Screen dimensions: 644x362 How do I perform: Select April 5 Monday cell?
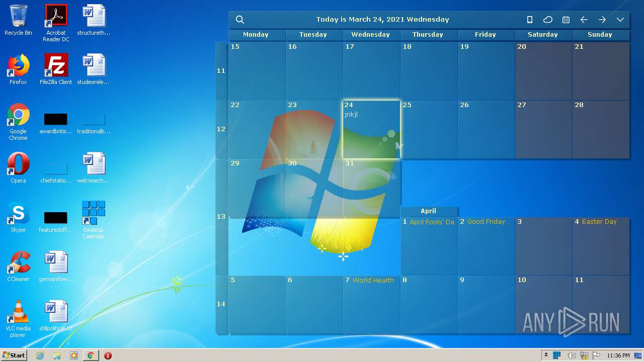point(257,305)
